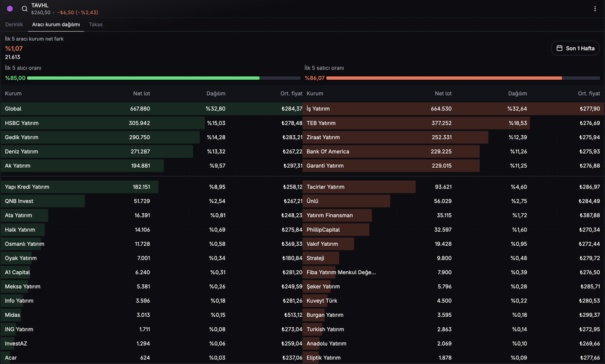Select Kuveyt Türk seller row
605x364 pixels.
point(453,301)
